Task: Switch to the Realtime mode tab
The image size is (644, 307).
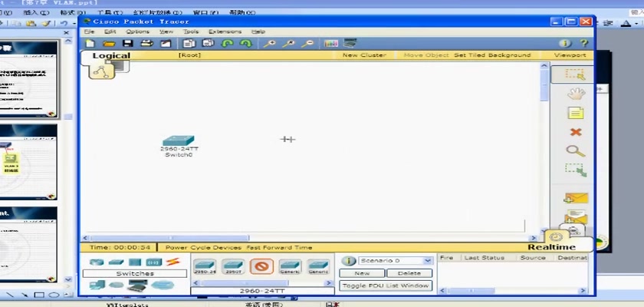Action: pos(551,246)
